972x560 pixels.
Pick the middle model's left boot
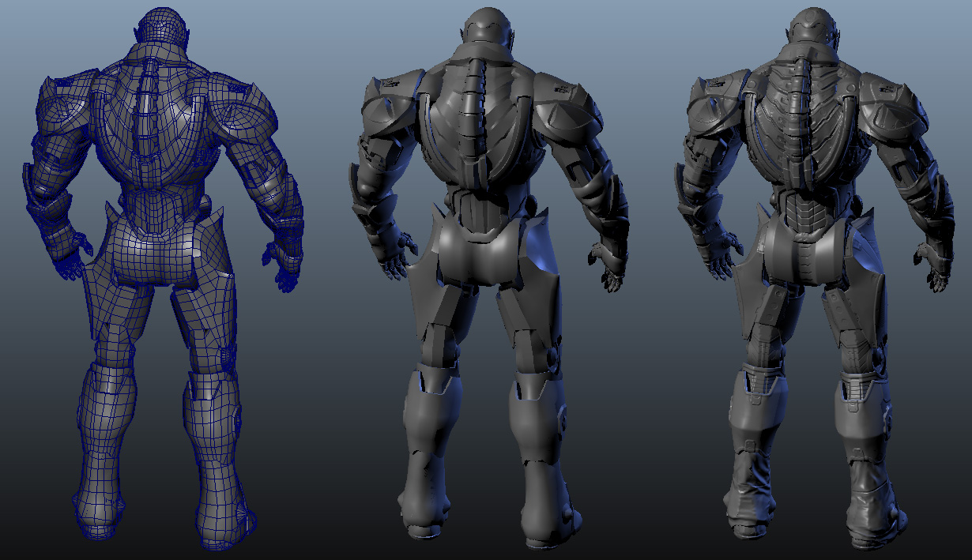point(427,458)
